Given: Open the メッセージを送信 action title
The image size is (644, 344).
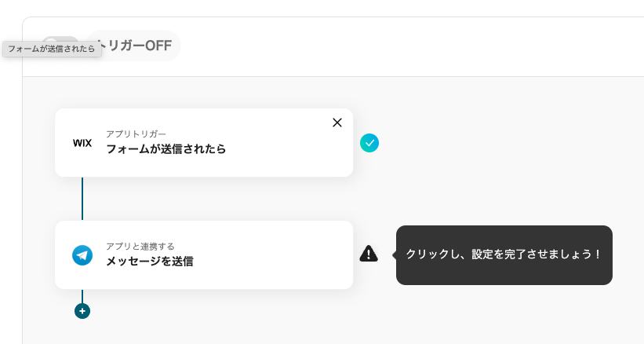Looking at the screenshot, I should [149, 261].
